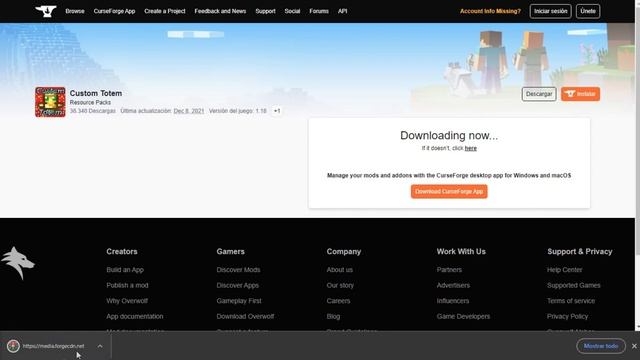Open the Social menu item

292,11
